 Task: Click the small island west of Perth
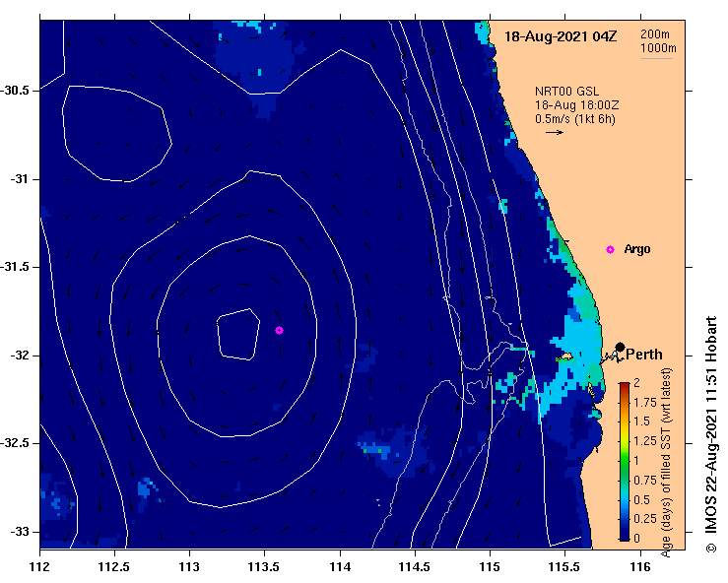[564, 356]
